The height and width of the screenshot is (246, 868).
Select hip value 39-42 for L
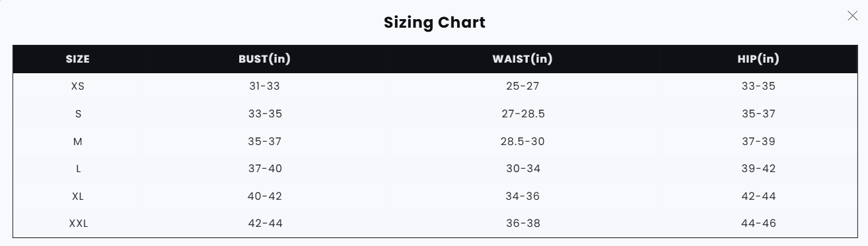(x=758, y=169)
